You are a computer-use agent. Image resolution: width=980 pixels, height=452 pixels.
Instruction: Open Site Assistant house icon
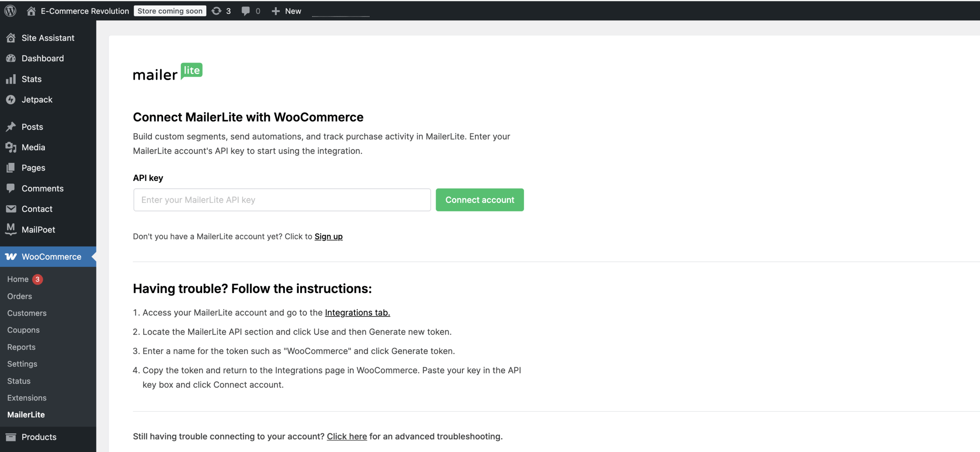click(x=11, y=38)
